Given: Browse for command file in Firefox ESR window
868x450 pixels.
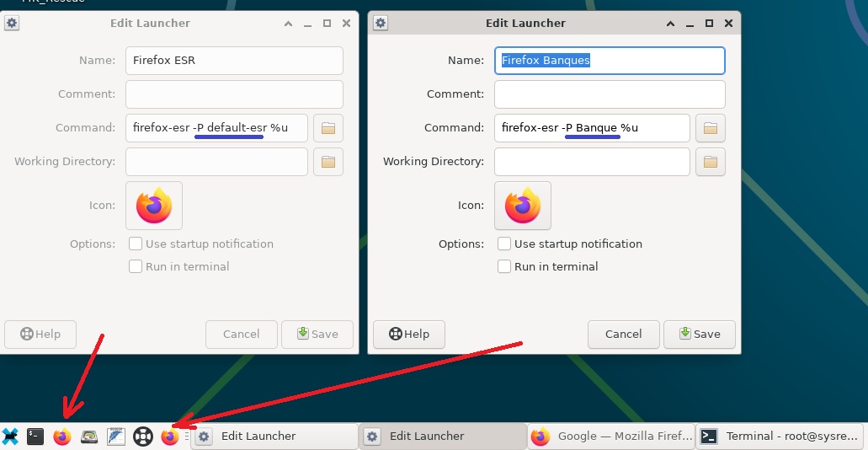Looking at the screenshot, I should point(328,128).
